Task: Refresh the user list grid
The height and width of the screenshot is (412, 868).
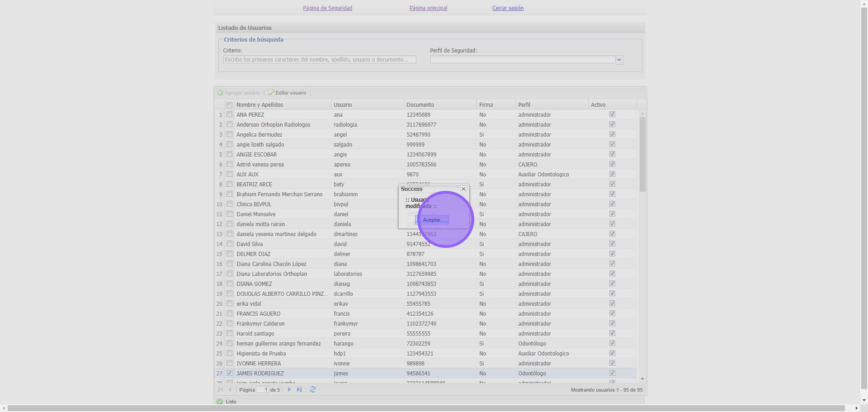Action: coord(313,389)
